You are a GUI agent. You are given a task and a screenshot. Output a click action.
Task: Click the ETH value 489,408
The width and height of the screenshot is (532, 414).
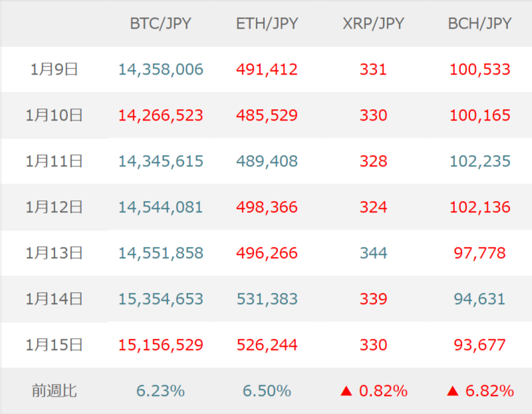point(267,161)
